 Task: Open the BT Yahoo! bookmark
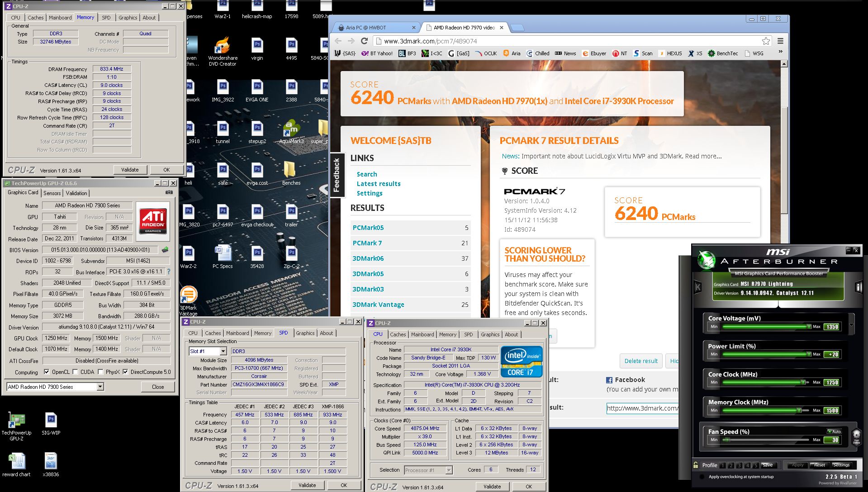click(x=377, y=53)
